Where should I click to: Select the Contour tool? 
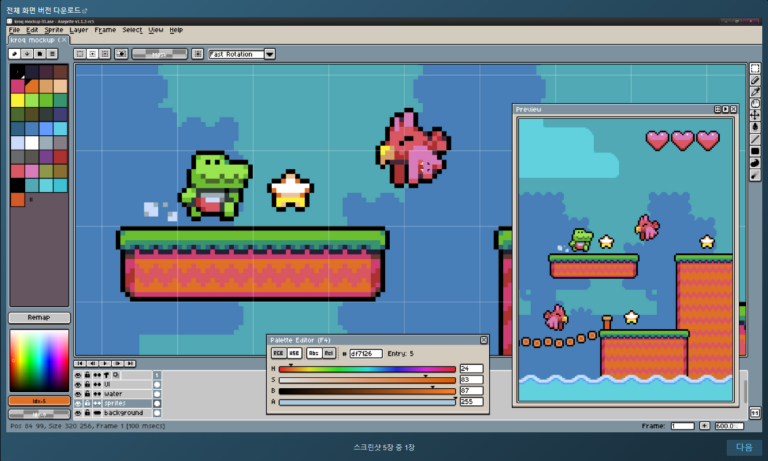[x=755, y=163]
